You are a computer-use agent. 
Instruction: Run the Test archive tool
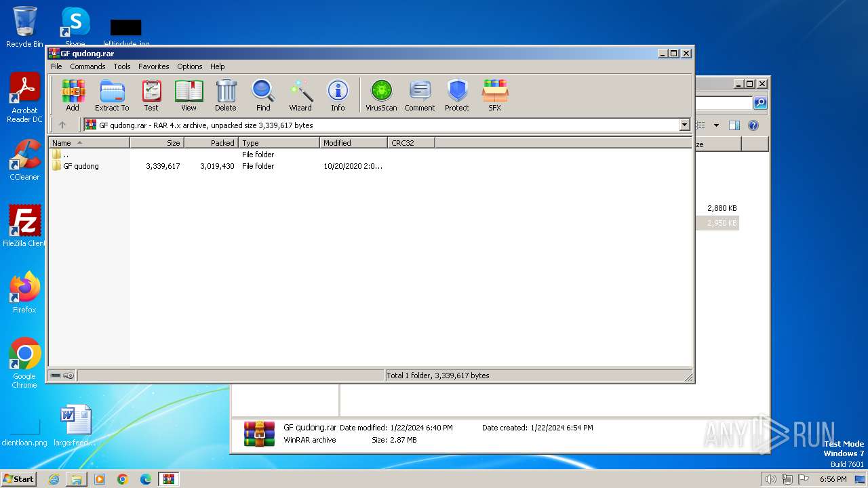click(x=151, y=96)
